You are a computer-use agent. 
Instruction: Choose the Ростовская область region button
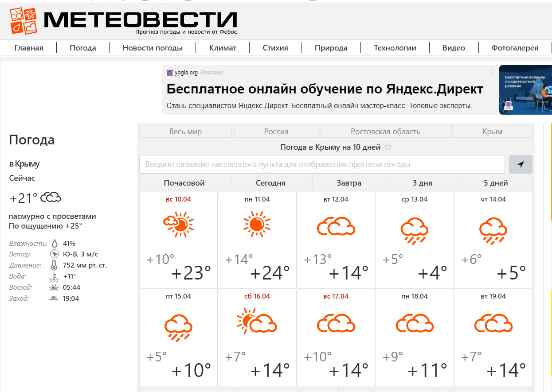[385, 132]
